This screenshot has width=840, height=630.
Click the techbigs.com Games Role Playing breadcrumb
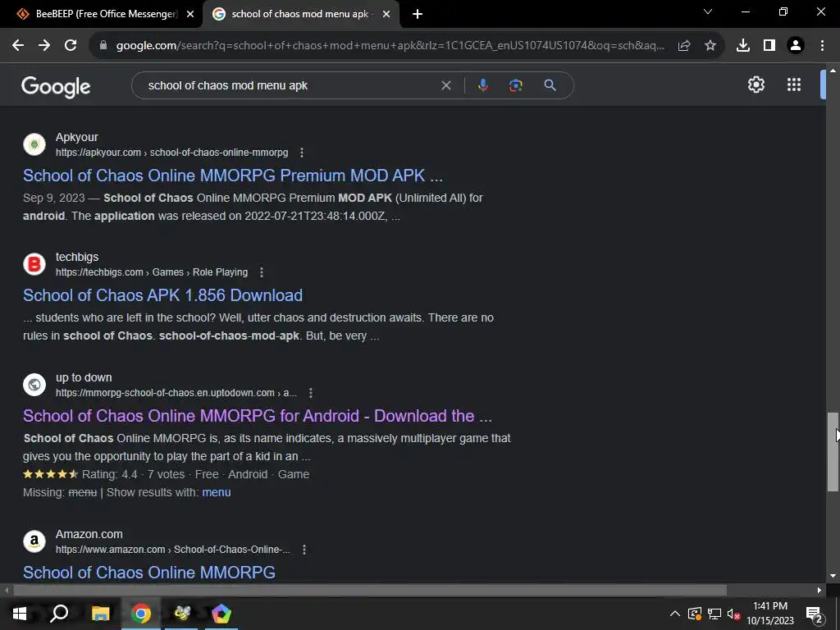(x=152, y=272)
